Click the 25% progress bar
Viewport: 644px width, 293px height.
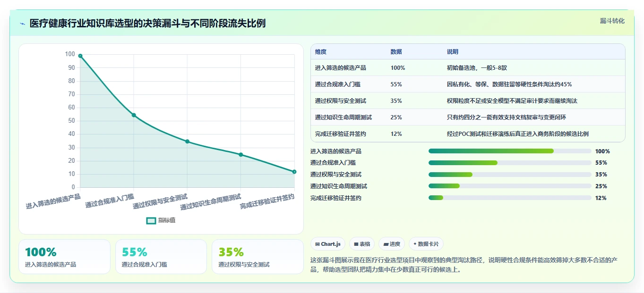(510, 186)
